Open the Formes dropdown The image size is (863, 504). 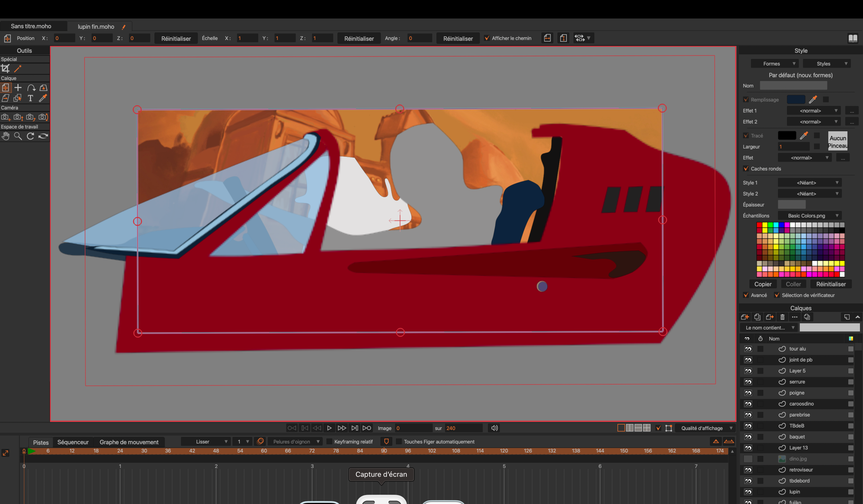point(774,64)
